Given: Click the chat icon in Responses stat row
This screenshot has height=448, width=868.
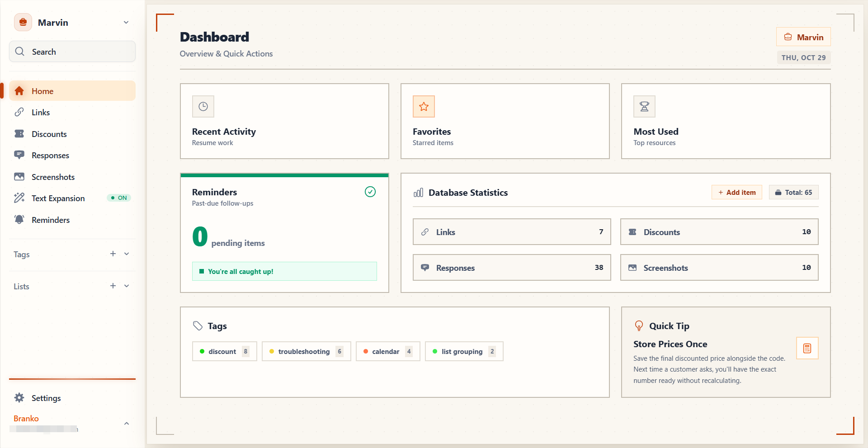Looking at the screenshot, I should click(x=425, y=268).
